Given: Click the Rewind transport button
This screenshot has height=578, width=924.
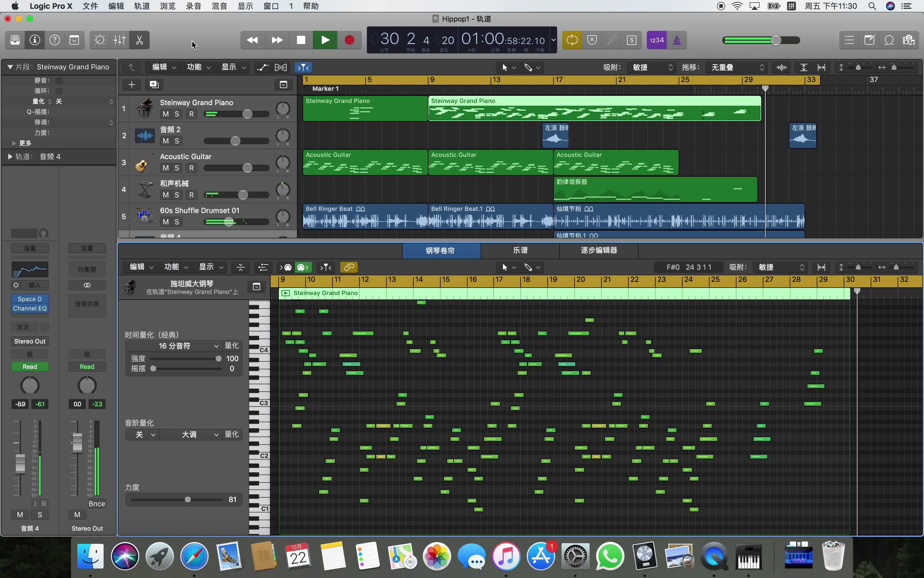Looking at the screenshot, I should (252, 40).
